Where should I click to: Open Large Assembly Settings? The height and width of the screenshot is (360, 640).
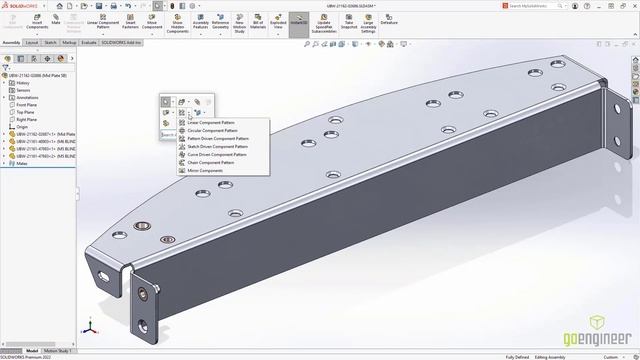(x=368, y=24)
